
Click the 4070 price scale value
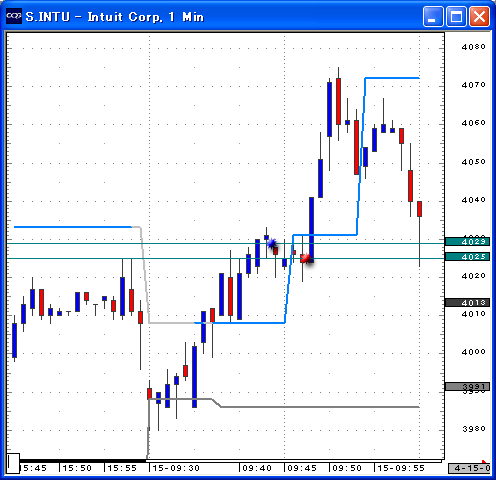point(473,85)
